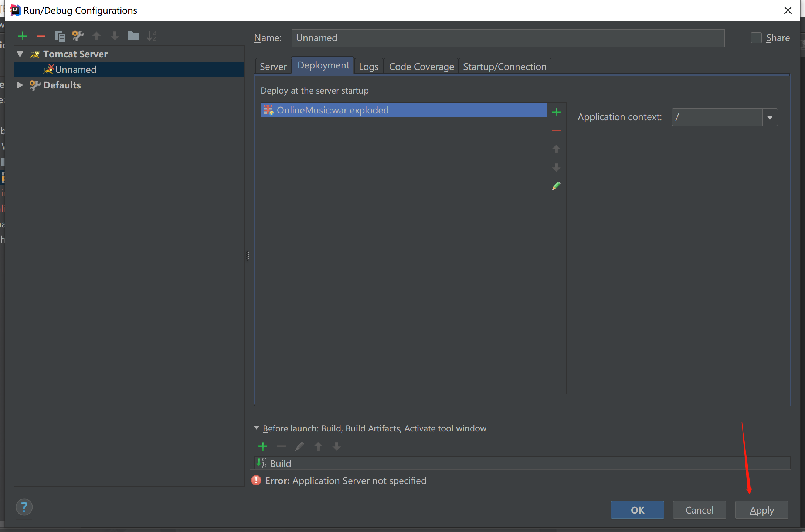
Task: Confirm with the OK button
Action: [637, 510]
